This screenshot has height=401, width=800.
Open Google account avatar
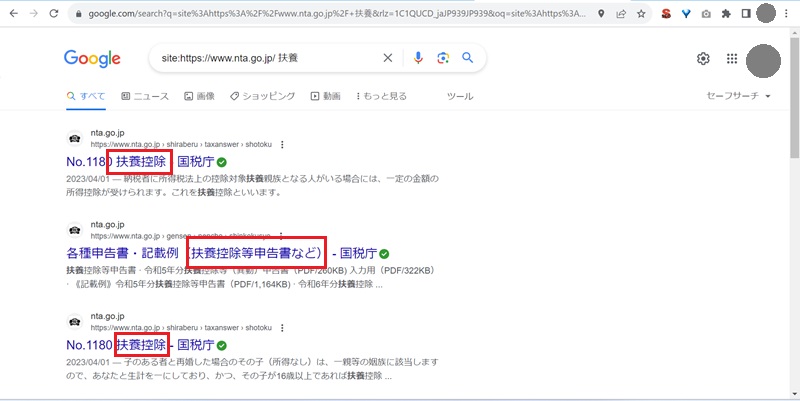763,61
